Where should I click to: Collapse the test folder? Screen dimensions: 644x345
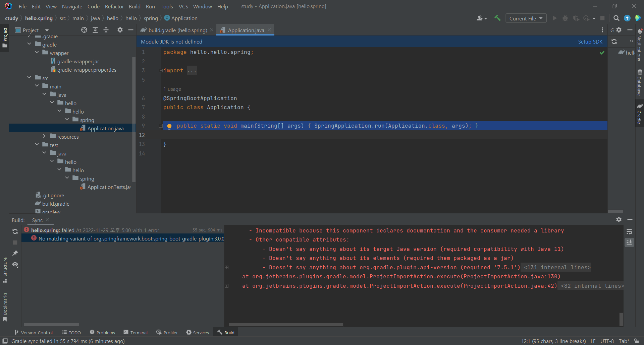(37, 145)
